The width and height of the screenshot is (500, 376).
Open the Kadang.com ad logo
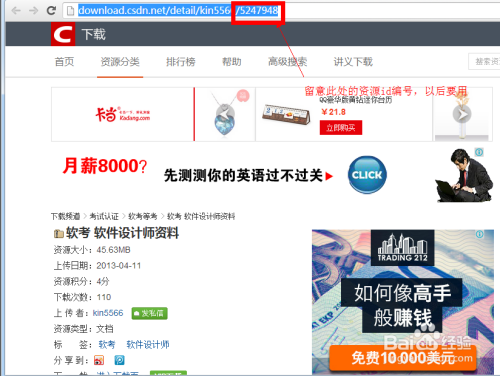tap(123, 114)
